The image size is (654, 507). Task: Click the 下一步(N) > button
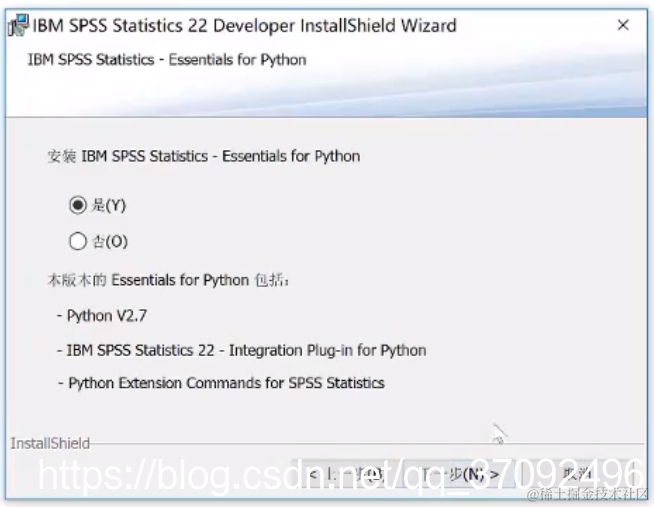460,474
